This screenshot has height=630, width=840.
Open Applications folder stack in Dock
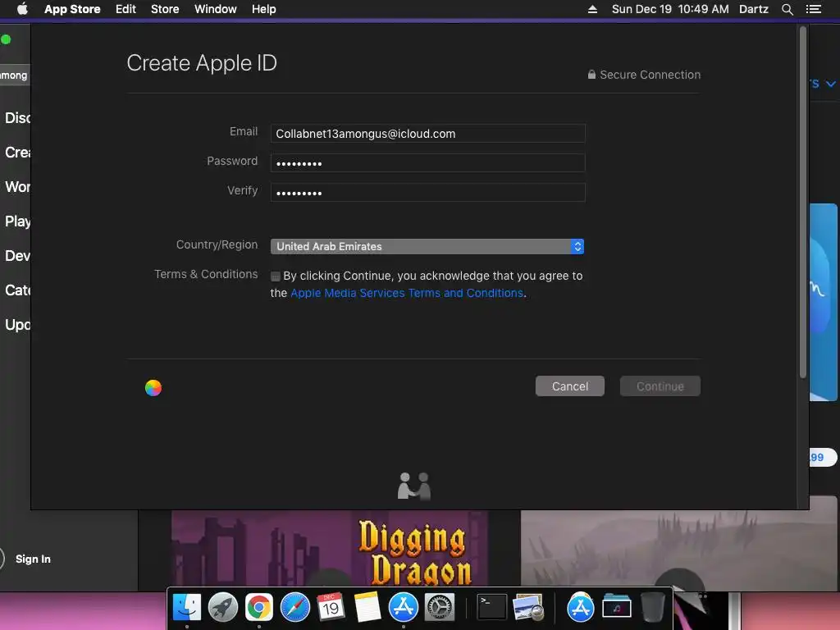click(580, 607)
